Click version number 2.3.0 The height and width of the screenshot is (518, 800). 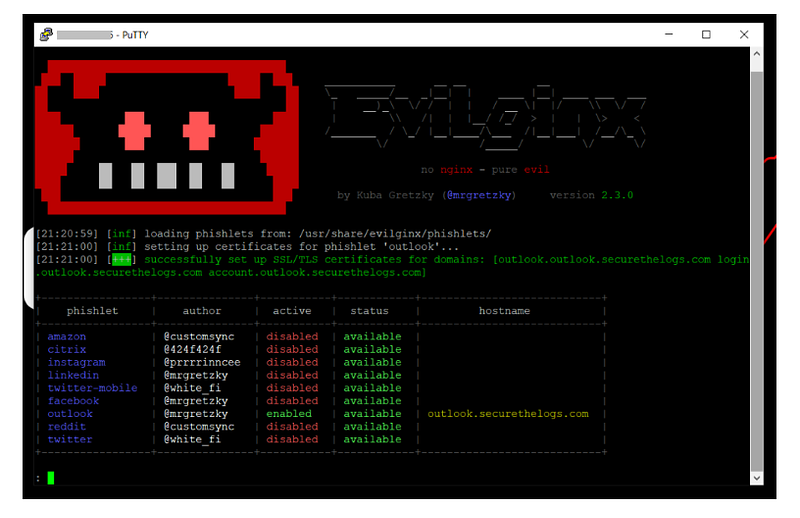click(x=617, y=195)
